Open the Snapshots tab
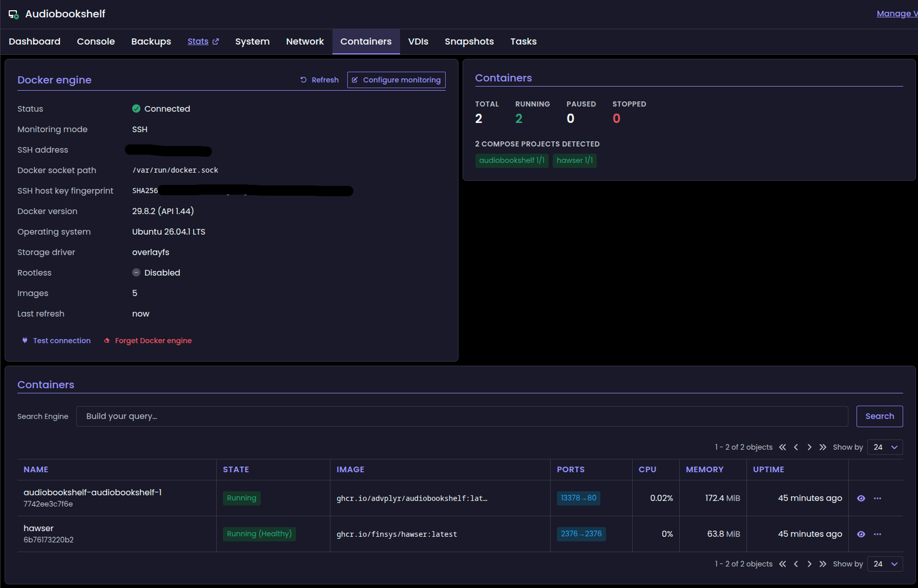 click(x=469, y=41)
